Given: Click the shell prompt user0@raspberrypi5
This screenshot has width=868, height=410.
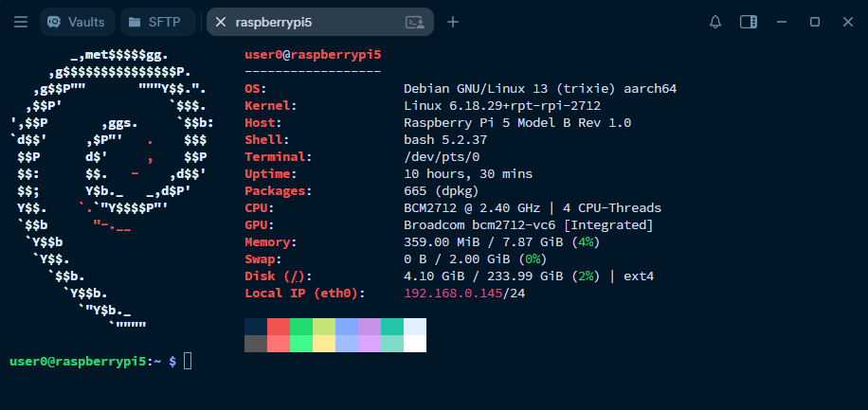Looking at the screenshot, I should pos(78,362).
